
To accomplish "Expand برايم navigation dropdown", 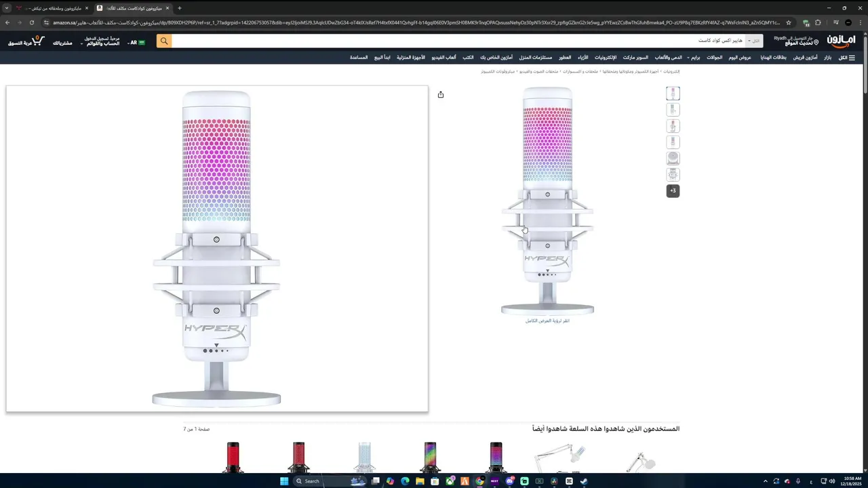I will [x=693, y=58].
